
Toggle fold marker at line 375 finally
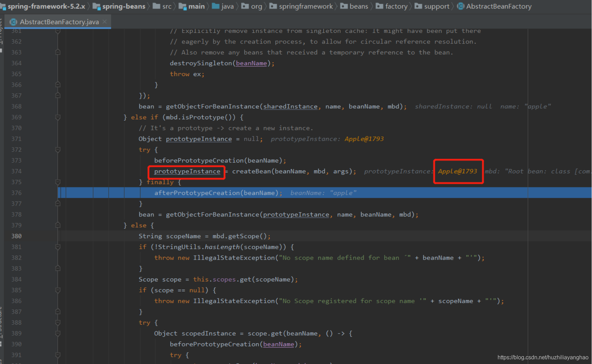[x=58, y=182]
